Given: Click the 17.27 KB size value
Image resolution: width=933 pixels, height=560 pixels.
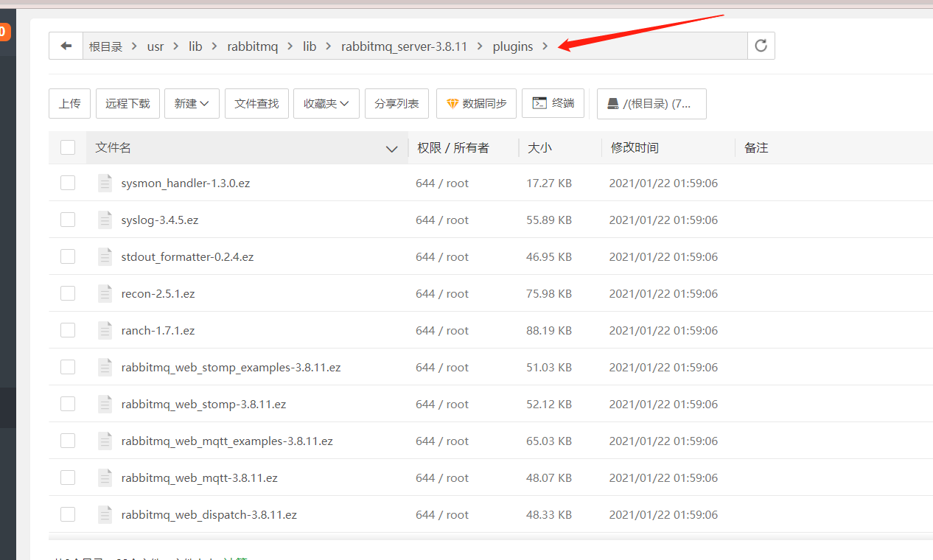Looking at the screenshot, I should point(549,183).
